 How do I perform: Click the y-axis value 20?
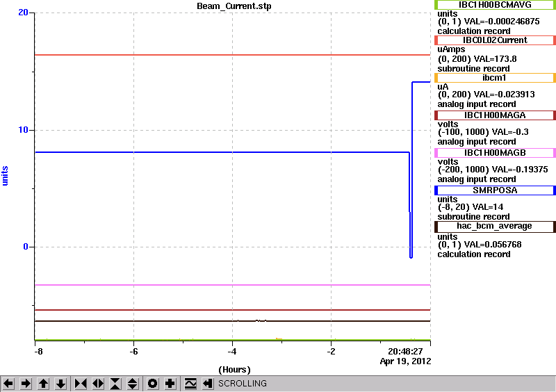click(23, 13)
